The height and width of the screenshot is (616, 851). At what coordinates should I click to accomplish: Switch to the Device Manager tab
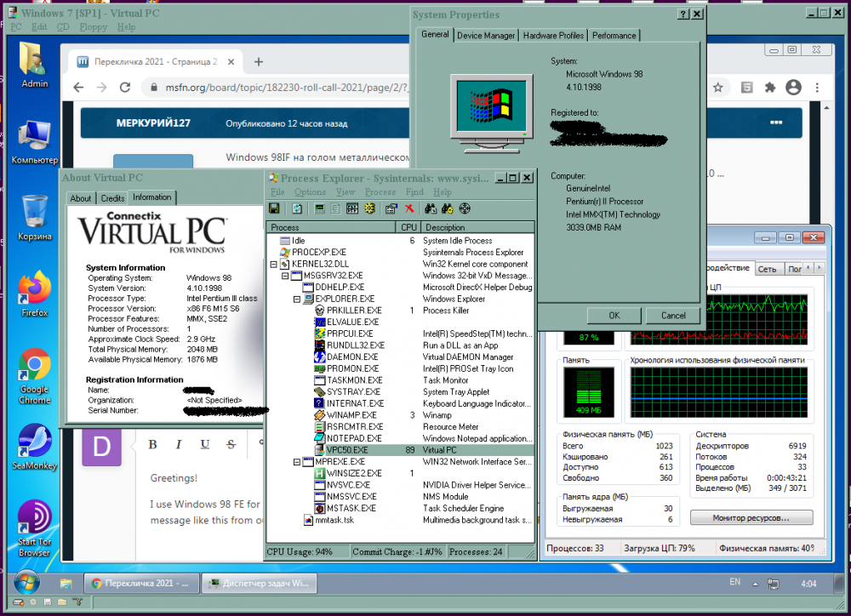coord(486,36)
